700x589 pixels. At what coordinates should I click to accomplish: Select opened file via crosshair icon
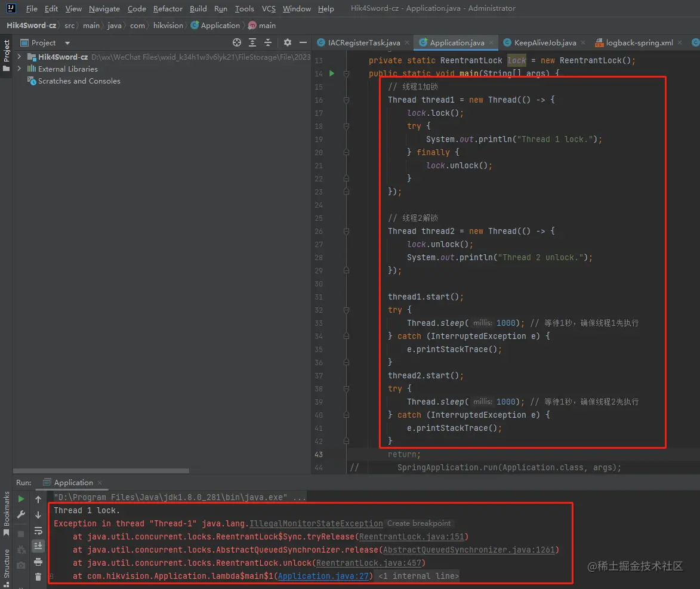point(236,42)
